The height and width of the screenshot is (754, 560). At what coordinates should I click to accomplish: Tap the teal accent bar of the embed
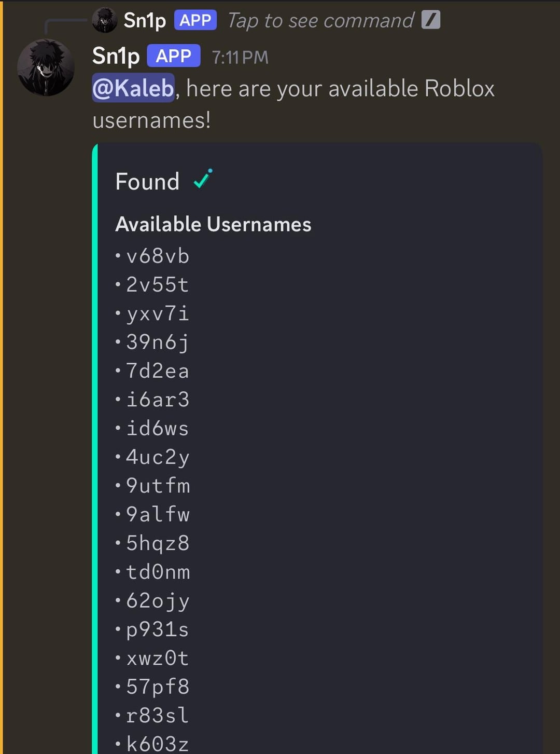[x=95, y=415]
